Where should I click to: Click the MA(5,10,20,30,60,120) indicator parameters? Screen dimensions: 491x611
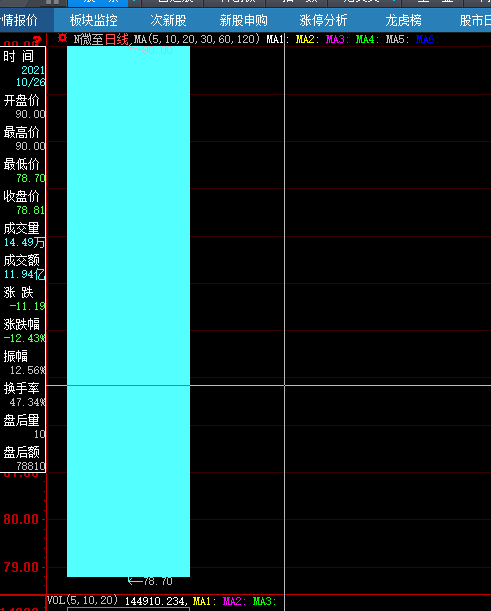196,39
